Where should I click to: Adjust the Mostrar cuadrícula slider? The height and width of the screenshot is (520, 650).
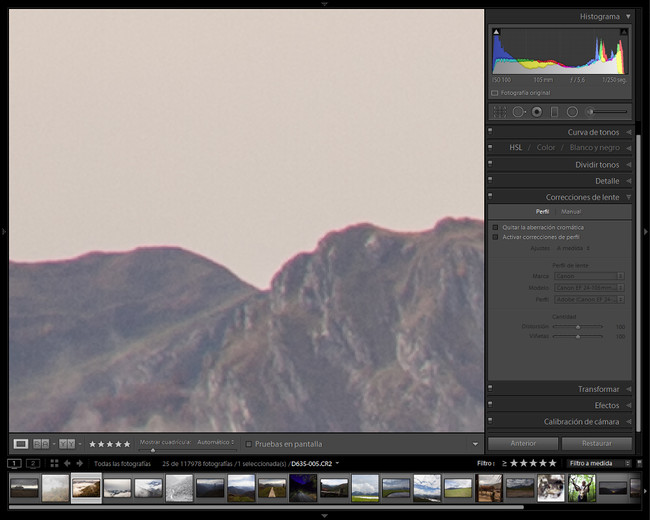click(x=153, y=450)
